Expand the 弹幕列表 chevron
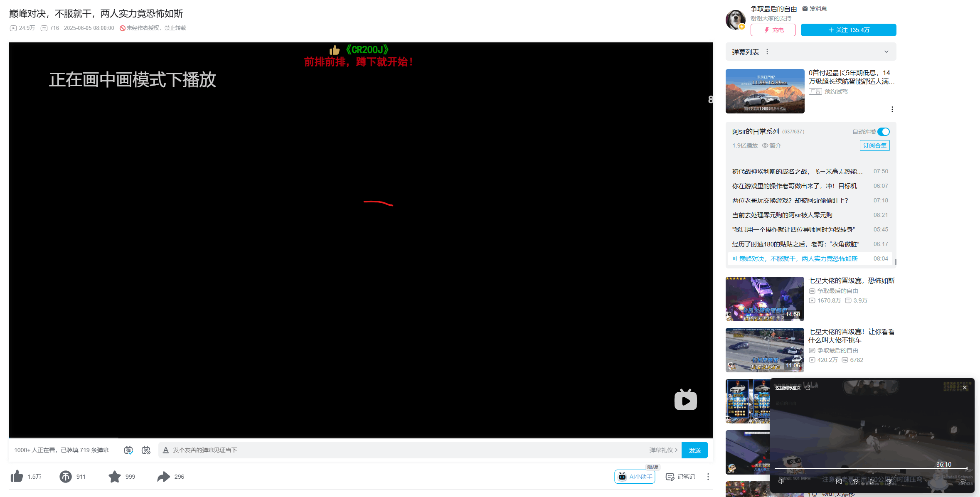The height and width of the screenshot is (497, 980). pyautogui.click(x=886, y=52)
